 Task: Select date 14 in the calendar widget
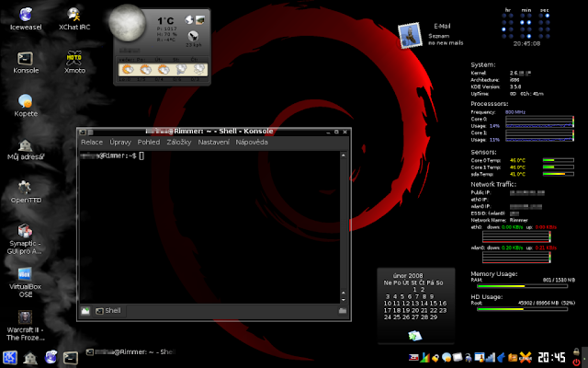424,304
